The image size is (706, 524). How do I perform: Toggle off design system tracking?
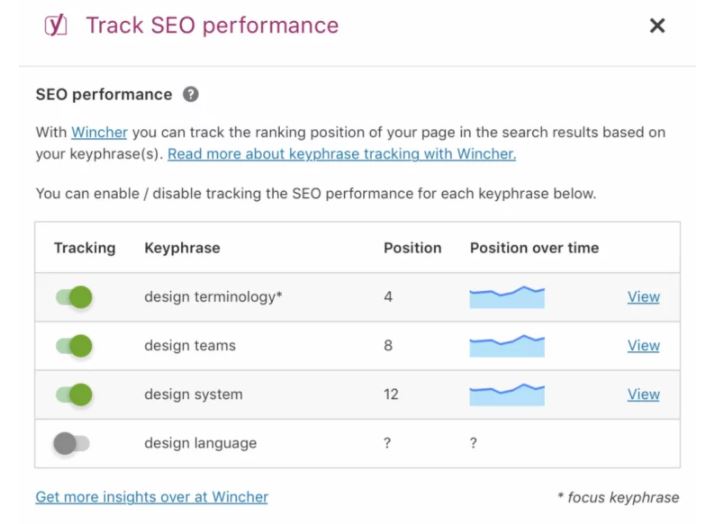[74, 394]
